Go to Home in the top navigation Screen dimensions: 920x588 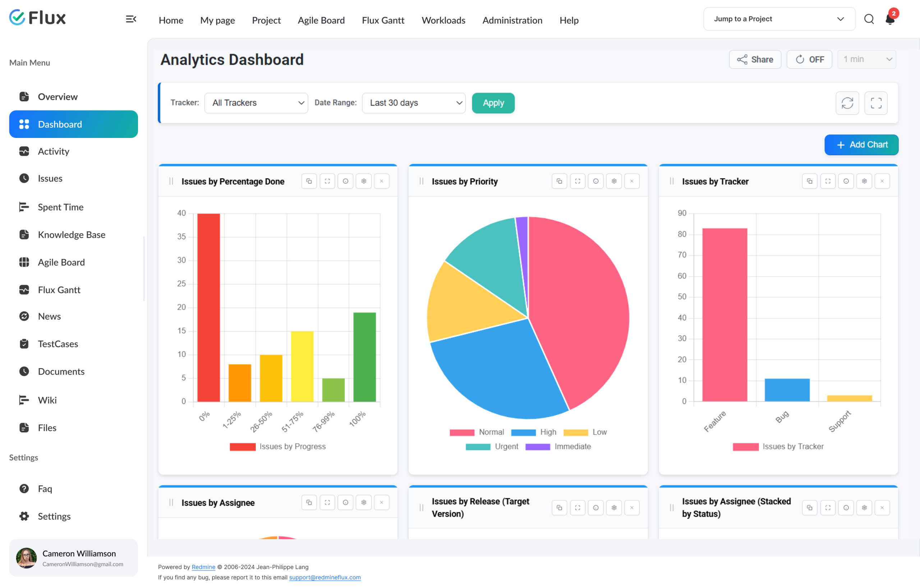point(171,20)
